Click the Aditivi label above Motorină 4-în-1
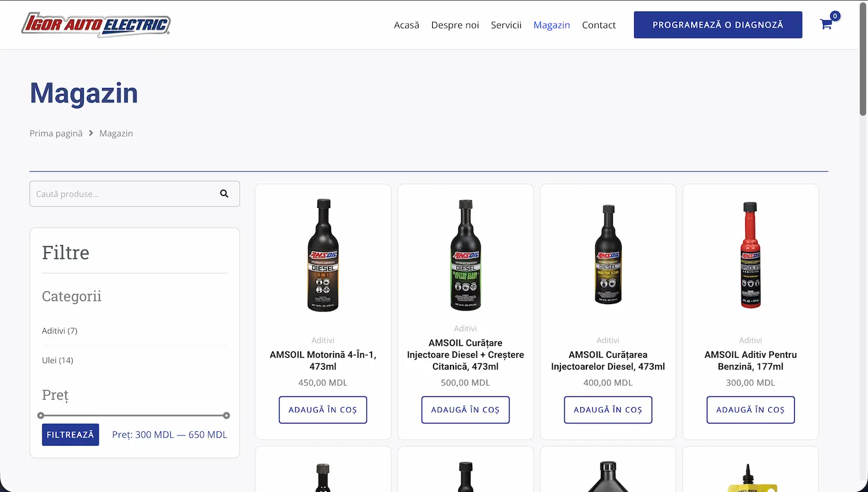This screenshot has height=492, width=868. (x=323, y=340)
